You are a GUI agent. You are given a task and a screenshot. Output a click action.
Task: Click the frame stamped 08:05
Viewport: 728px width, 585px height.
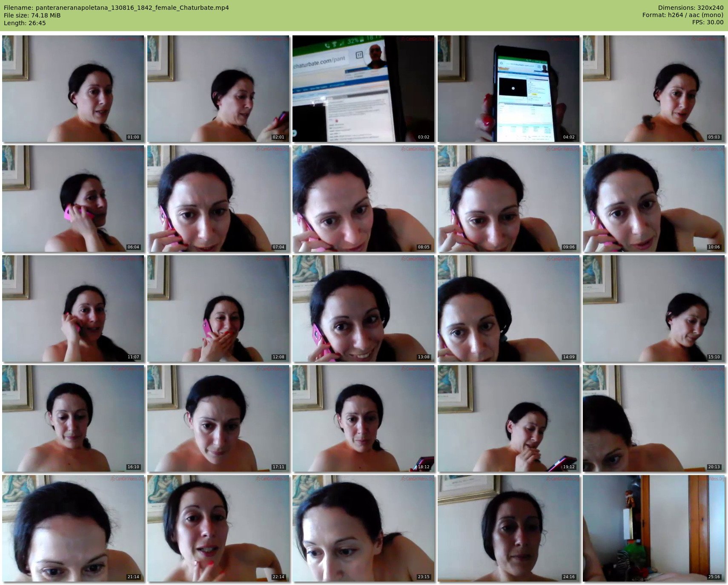click(x=364, y=199)
